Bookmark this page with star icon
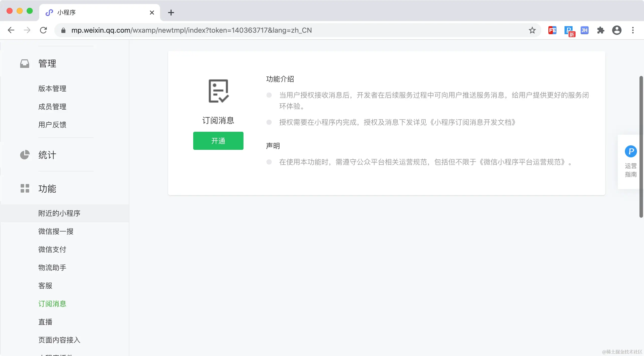The width and height of the screenshot is (644, 356). pos(532,30)
